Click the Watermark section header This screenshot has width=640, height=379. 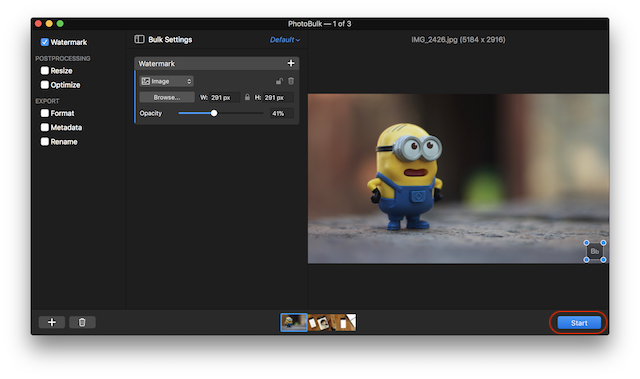[216, 63]
